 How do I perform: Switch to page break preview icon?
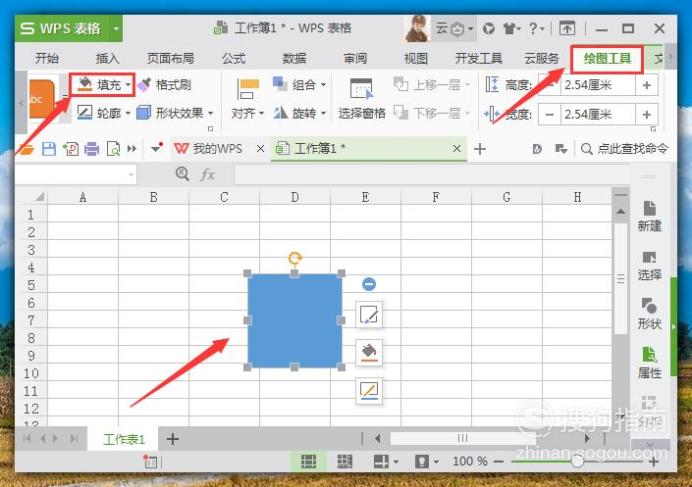click(345, 461)
